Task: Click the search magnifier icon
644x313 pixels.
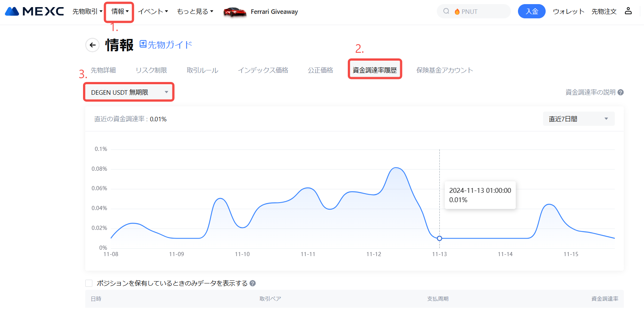Action: 446,11
